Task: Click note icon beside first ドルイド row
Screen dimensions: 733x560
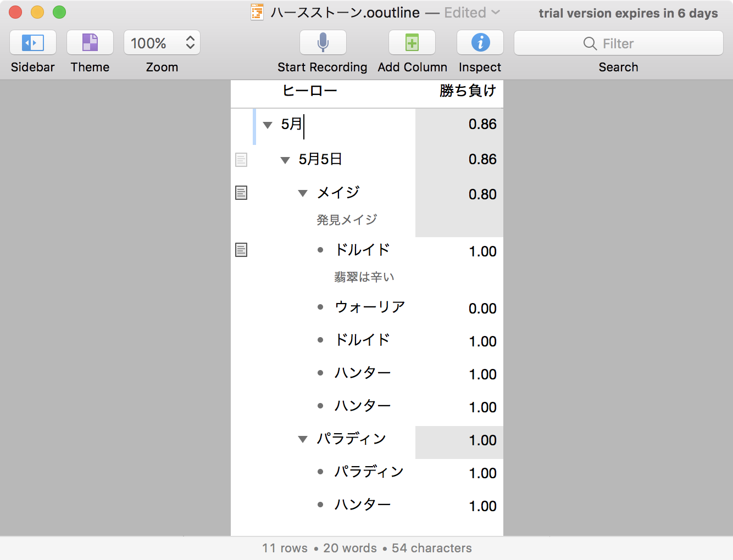Action: coord(241,250)
